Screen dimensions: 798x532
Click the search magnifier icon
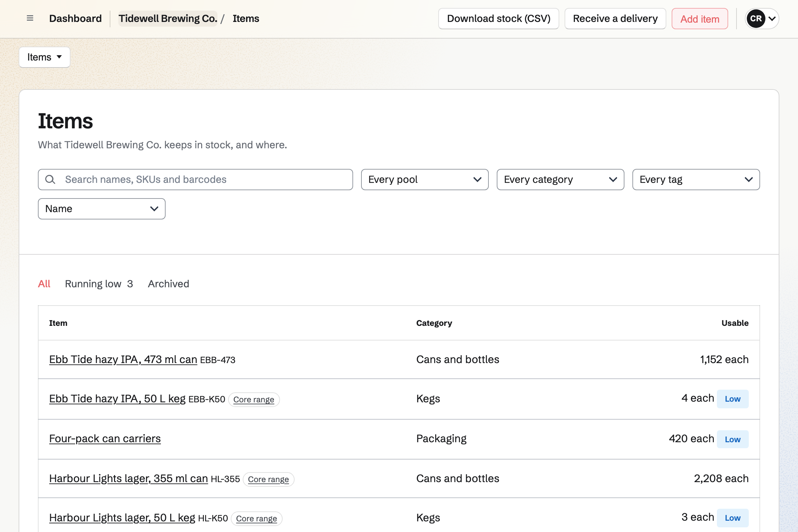click(50, 180)
